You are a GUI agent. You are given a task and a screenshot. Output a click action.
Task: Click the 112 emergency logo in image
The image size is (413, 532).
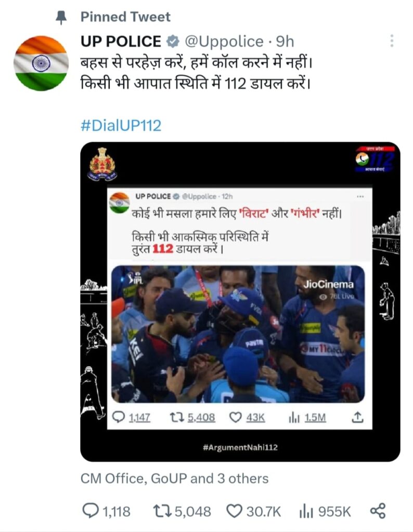point(375,159)
